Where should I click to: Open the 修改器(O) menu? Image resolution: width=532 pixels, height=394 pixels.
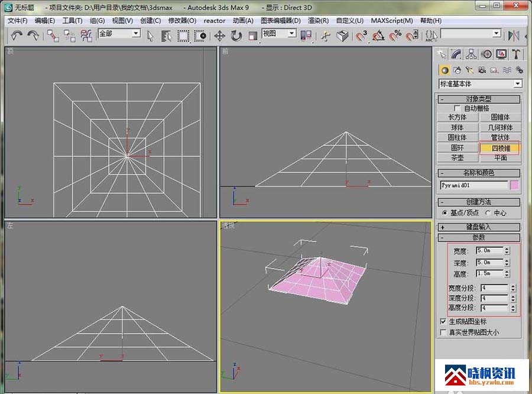pos(182,21)
